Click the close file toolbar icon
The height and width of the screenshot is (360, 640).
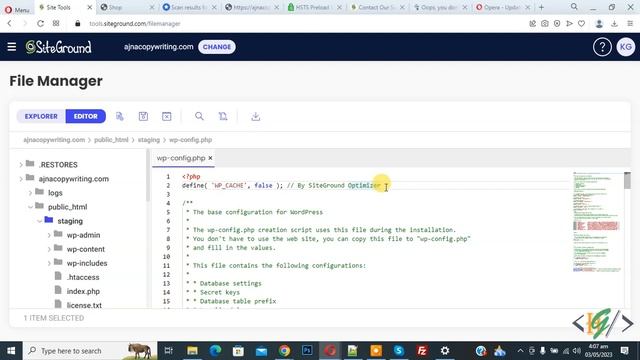(167, 116)
